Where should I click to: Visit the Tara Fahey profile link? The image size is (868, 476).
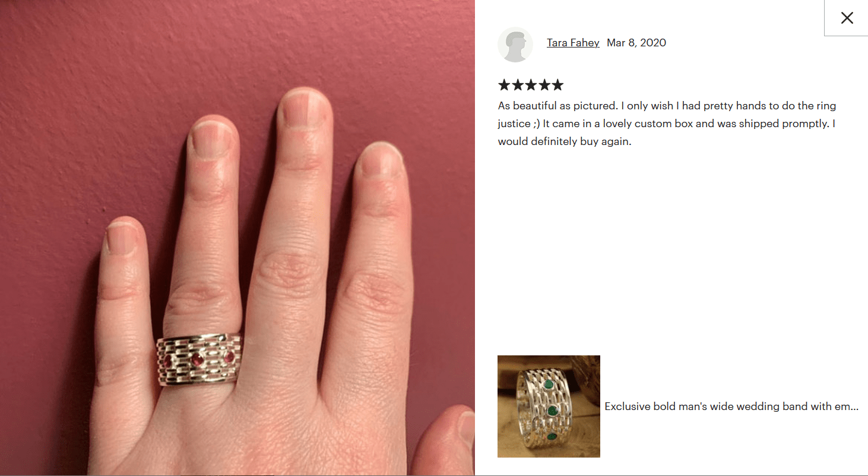pos(573,43)
